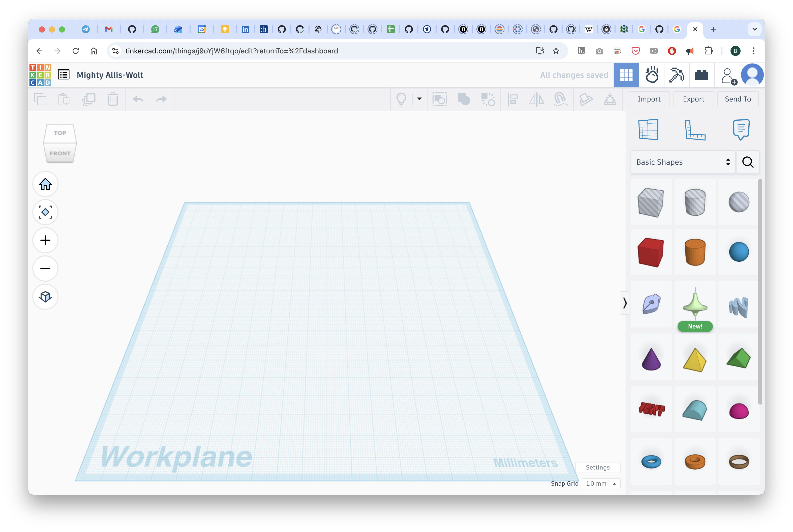Open the Snap Grid 1.0 mm dropdown
Screen dimensions: 793x532
(600, 483)
